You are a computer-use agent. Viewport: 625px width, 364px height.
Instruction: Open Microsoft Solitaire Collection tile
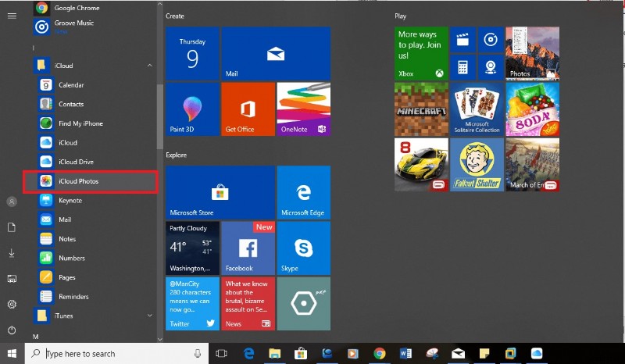(x=477, y=109)
